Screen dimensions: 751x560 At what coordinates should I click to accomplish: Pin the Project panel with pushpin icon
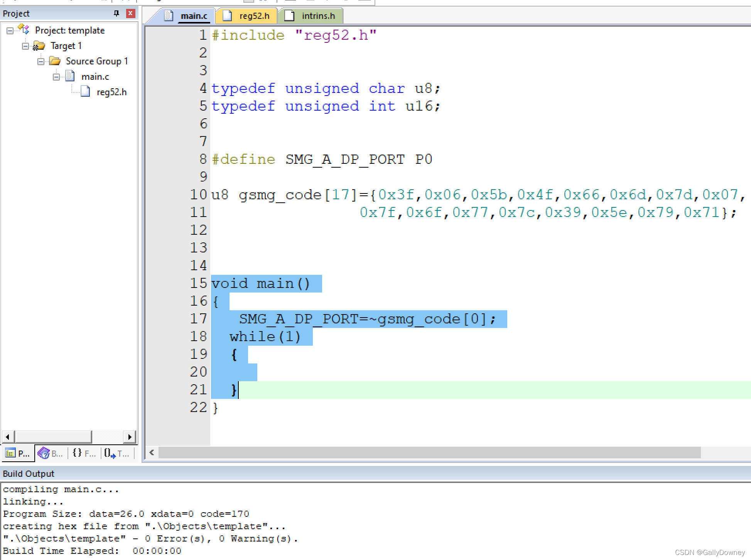click(116, 13)
